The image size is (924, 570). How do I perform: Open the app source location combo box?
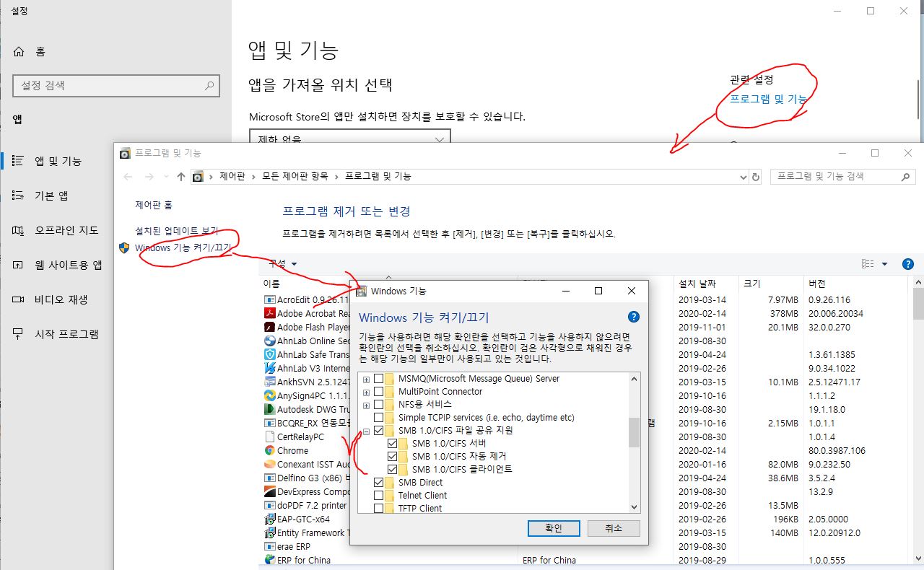pos(349,136)
